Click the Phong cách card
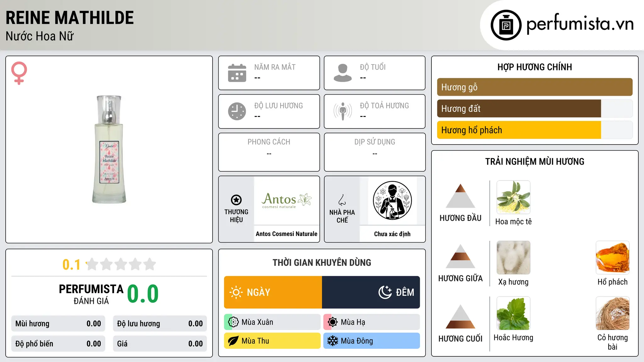 (x=269, y=152)
